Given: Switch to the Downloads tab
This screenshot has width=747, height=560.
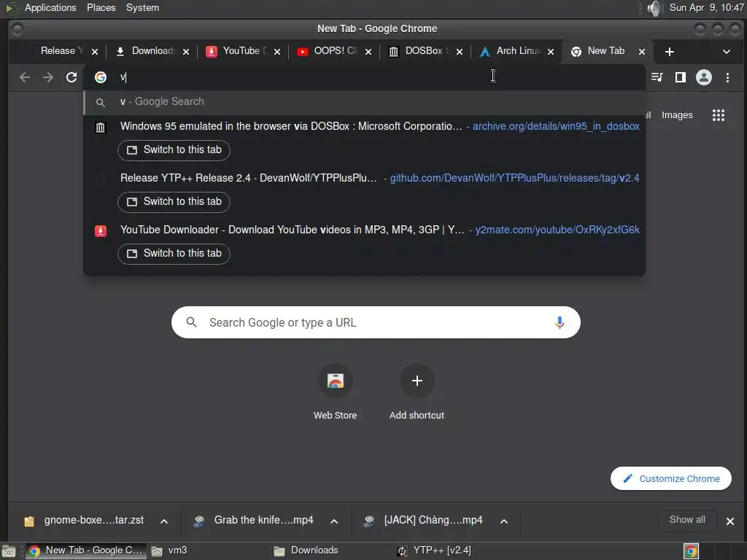Looking at the screenshot, I should (x=147, y=51).
